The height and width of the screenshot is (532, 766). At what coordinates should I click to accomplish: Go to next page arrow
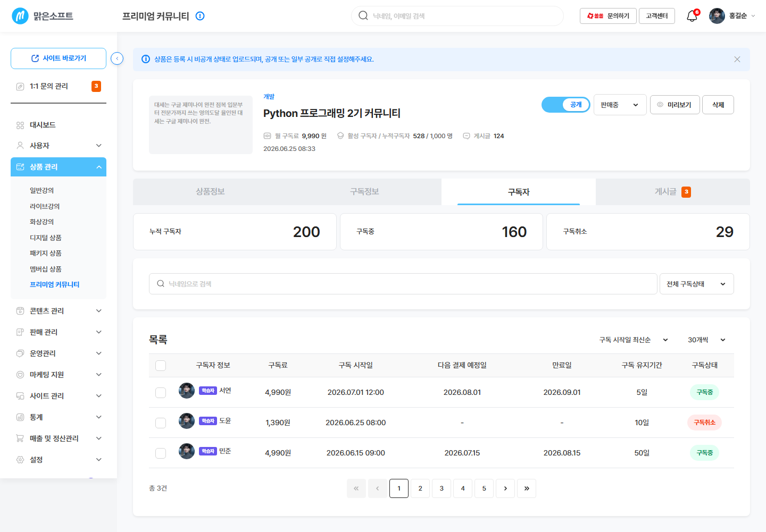click(x=505, y=488)
